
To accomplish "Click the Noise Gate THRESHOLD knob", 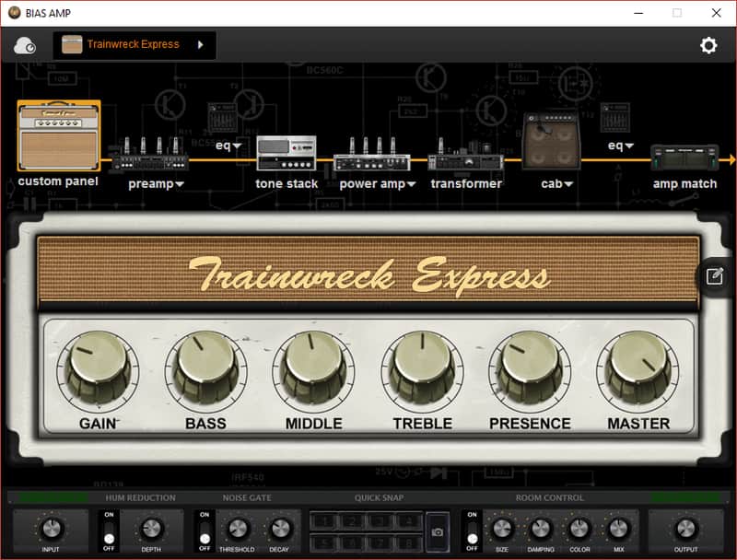I will (x=238, y=529).
